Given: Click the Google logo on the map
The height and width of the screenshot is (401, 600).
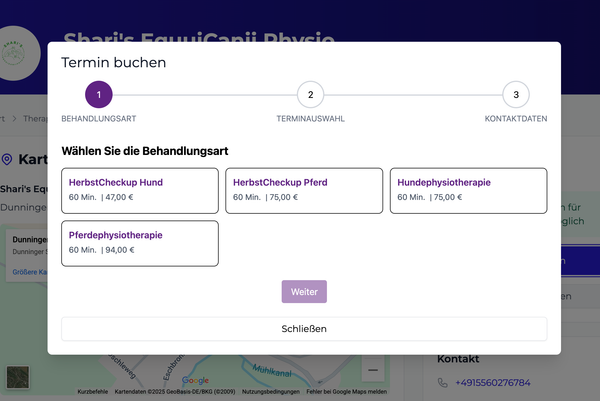Looking at the screenshot, I should pyautogui.click(x=195, y=380).
